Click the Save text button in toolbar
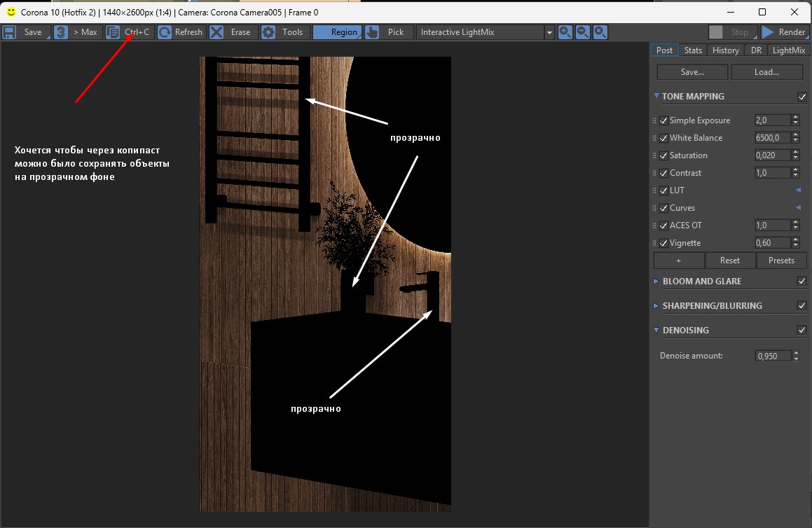The height and width of the screenshot is (528, 812). click(33, 32)
